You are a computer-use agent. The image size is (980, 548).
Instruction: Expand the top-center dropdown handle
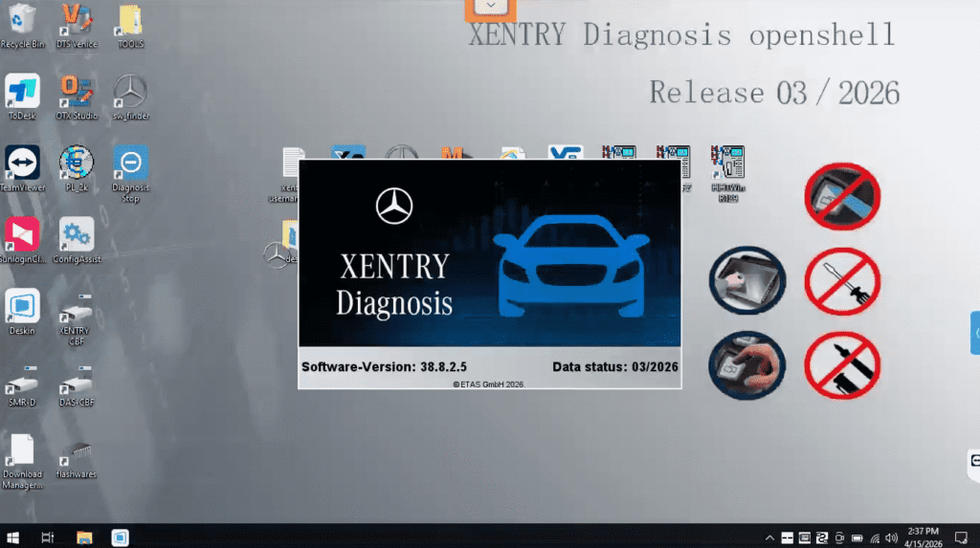click(x=491, y=8)
